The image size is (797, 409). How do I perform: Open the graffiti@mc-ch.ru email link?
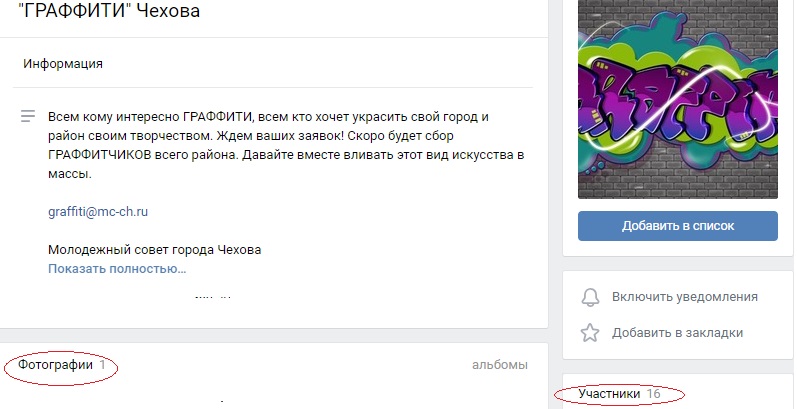coord(98,212)
